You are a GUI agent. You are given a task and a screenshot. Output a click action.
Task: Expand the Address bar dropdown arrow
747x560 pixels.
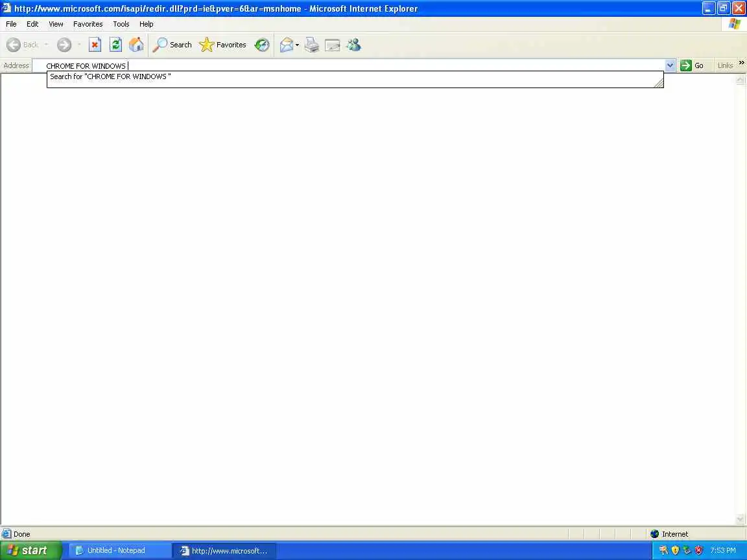[x=670, y=65]
